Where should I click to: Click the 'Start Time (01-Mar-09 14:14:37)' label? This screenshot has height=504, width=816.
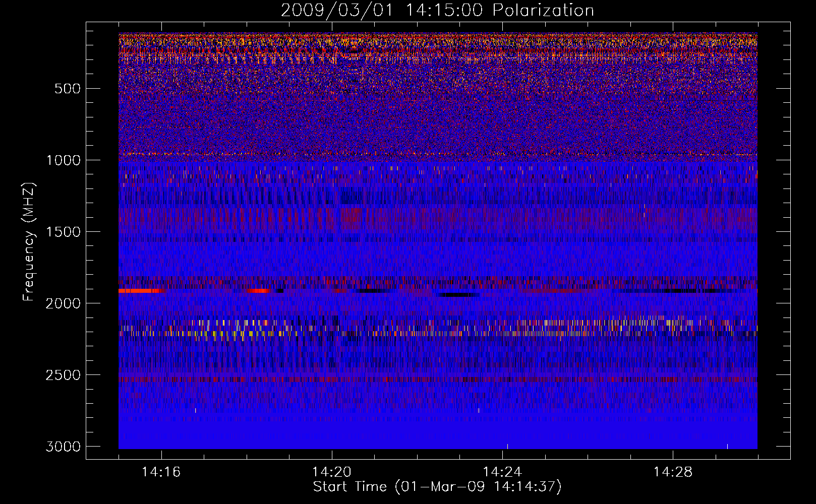(x=437, y=487)
